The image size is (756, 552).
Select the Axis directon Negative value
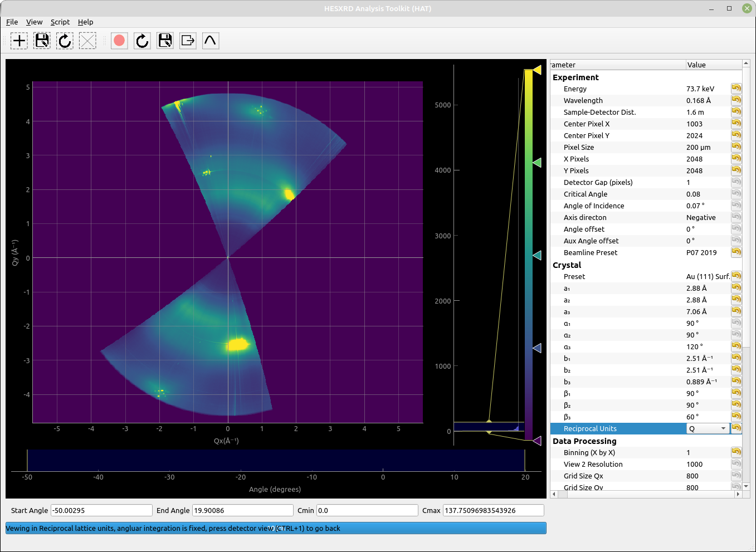click(701, 217)
